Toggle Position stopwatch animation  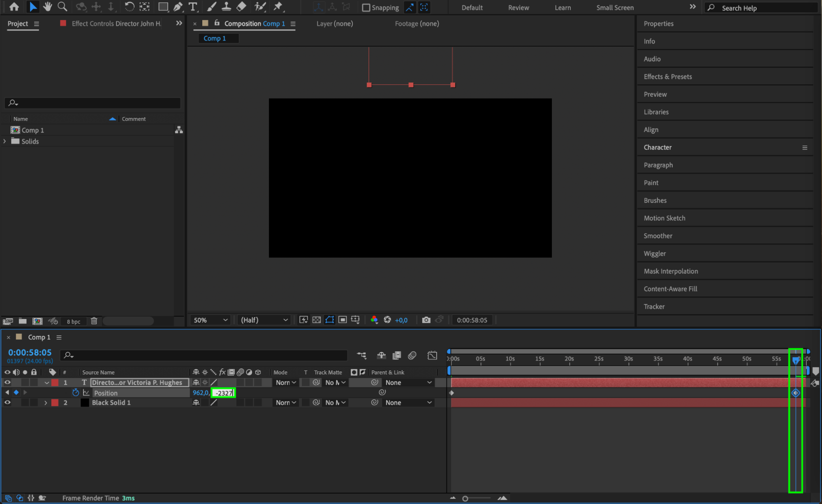[75, 393]
